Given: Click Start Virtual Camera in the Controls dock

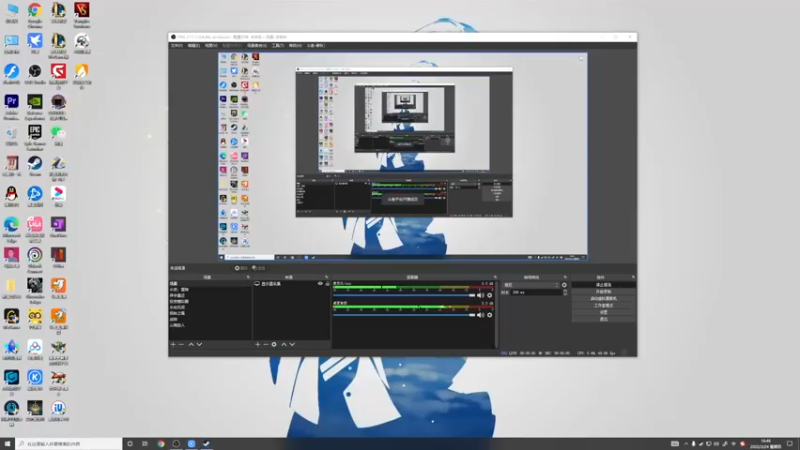Looking at the screenshot, I should pos(604,298).
